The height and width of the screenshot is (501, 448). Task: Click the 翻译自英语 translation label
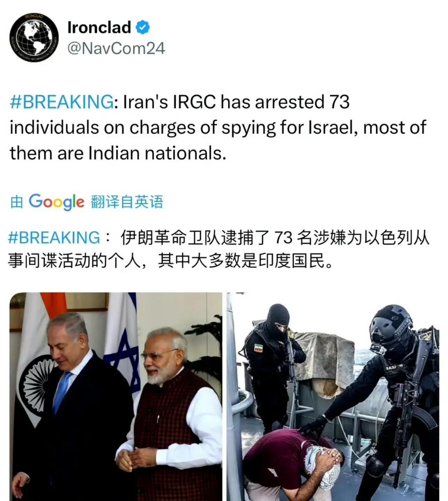click(127, 202)
